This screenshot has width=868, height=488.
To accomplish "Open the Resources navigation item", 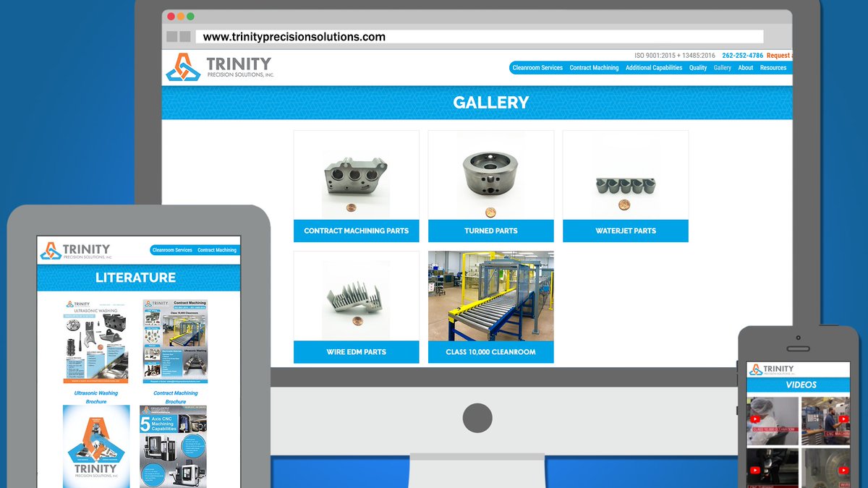I will [x=773, y=67].
